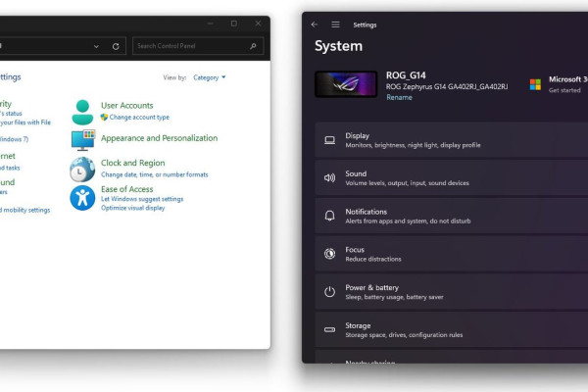This screenshot has width=588, height=392.
Task: Click the ROG_G14 device name text
Action: (406, 75)
